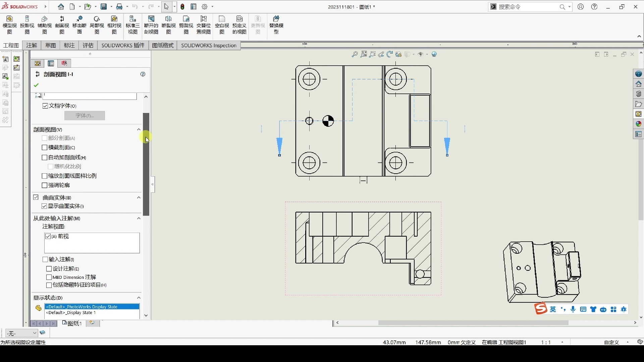Uncheck the 显示曲面实体 checkbox

click(x=44, y=206)
